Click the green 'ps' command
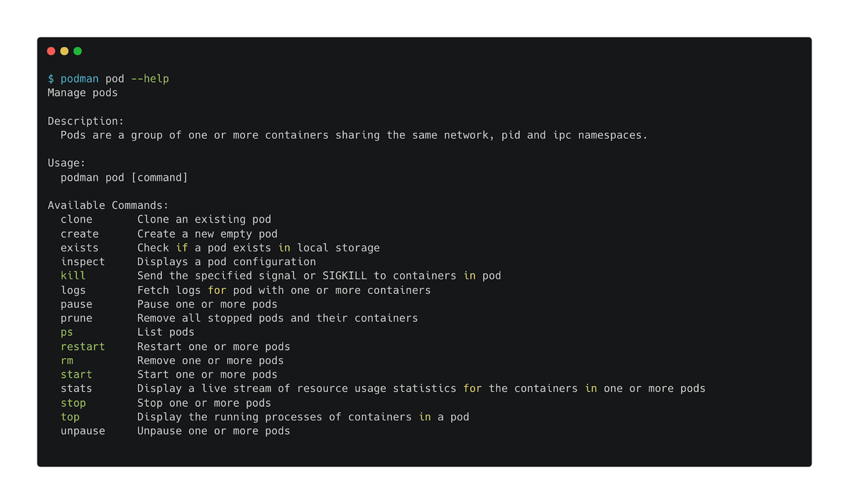849x504 pixels. (67, 333)
